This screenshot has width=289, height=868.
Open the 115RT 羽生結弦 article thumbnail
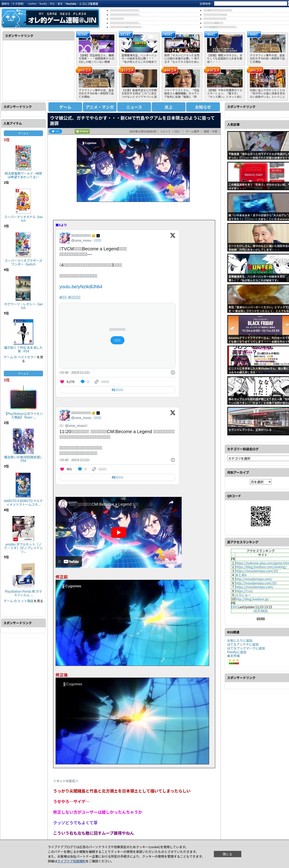[x=97, y=43]
